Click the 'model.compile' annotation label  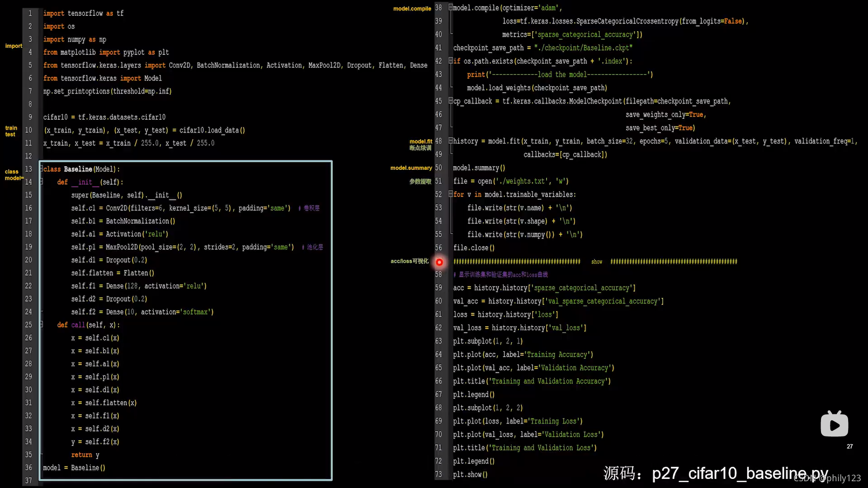(412, 9)
